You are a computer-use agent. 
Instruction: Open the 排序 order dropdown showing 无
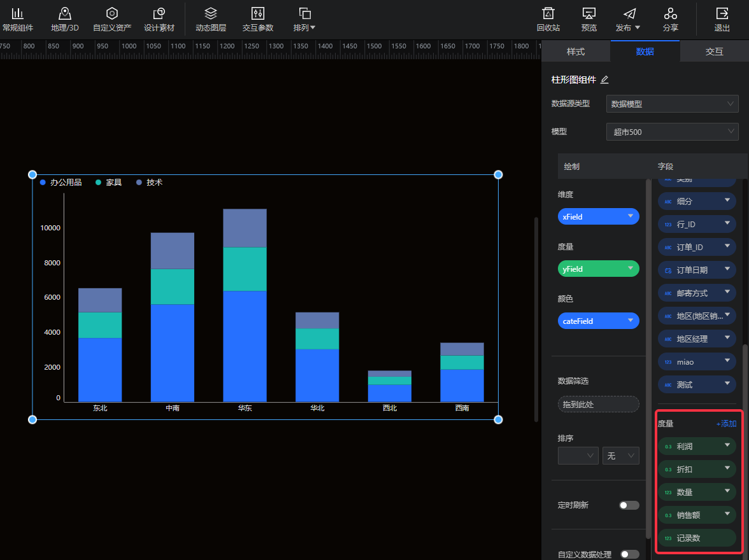[x=620, y=456]
